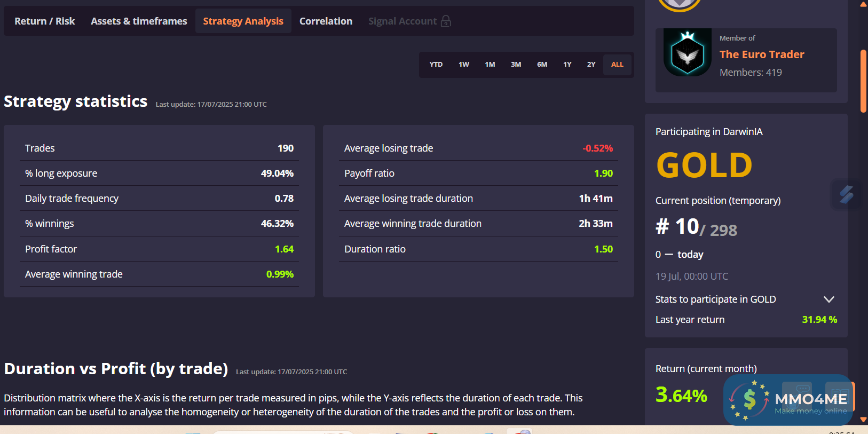Screen dimensions: 868x434
Task: Click the scrollbar up arrow
Action: (x=863, y=4)
